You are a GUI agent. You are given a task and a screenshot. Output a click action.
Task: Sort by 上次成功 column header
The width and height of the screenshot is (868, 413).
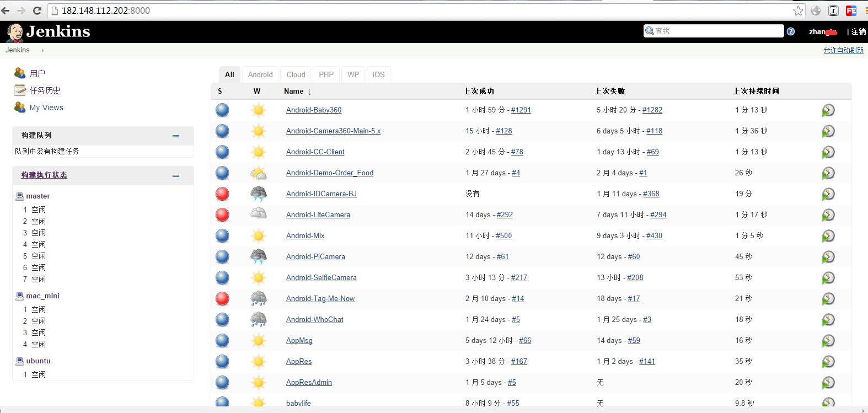[x=479, y=92]
